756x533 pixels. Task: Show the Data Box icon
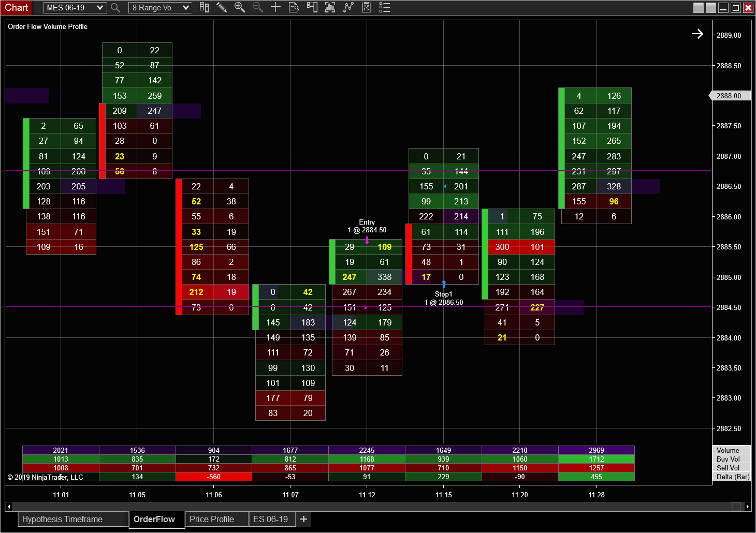pos(294,8)
